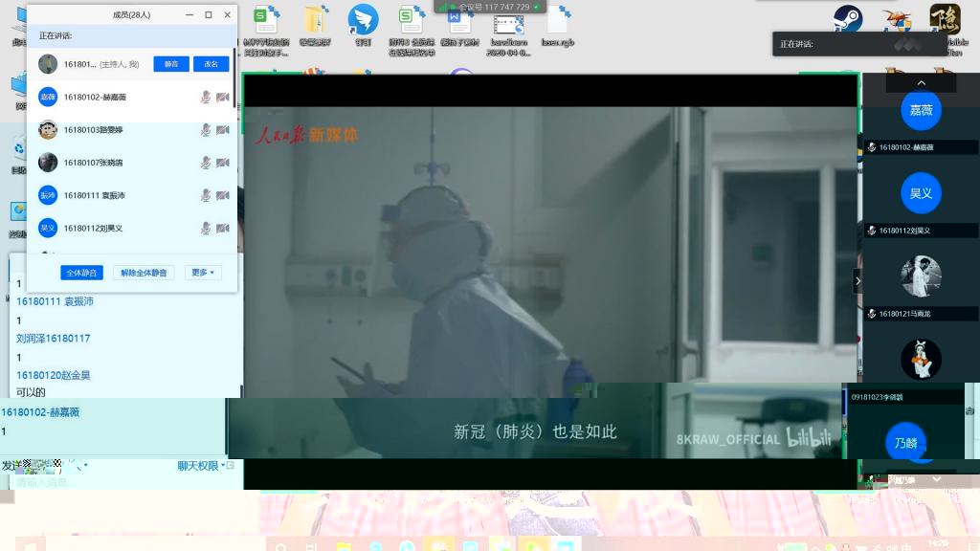Select the bunny-ear avatar tile in sidebar
The height and width of the screenshot is (551, 980).
coord(922,360)
